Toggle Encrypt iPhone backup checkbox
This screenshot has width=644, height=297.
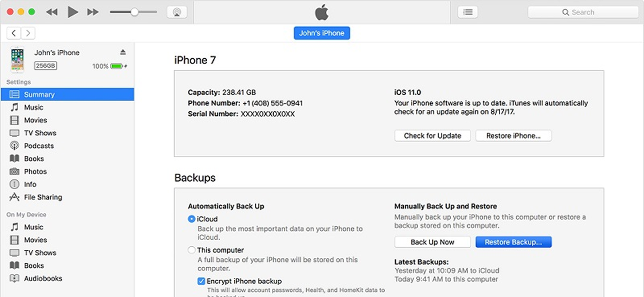pos(201,281)
